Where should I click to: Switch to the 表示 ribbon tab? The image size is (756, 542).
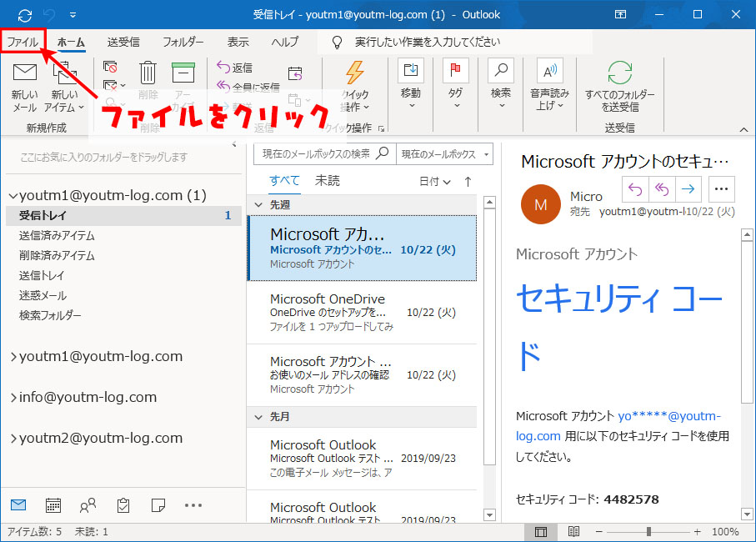[x=238, y=42]
